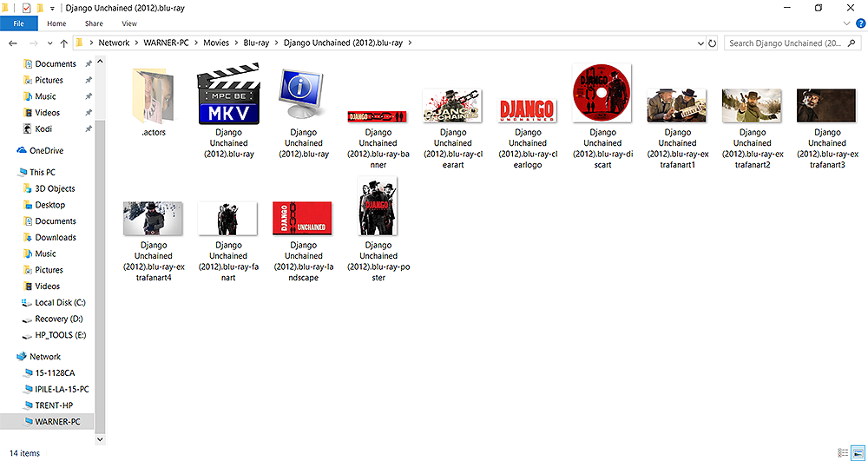Open Downloads under This PC
868x461 pixels.
(56, 237)
